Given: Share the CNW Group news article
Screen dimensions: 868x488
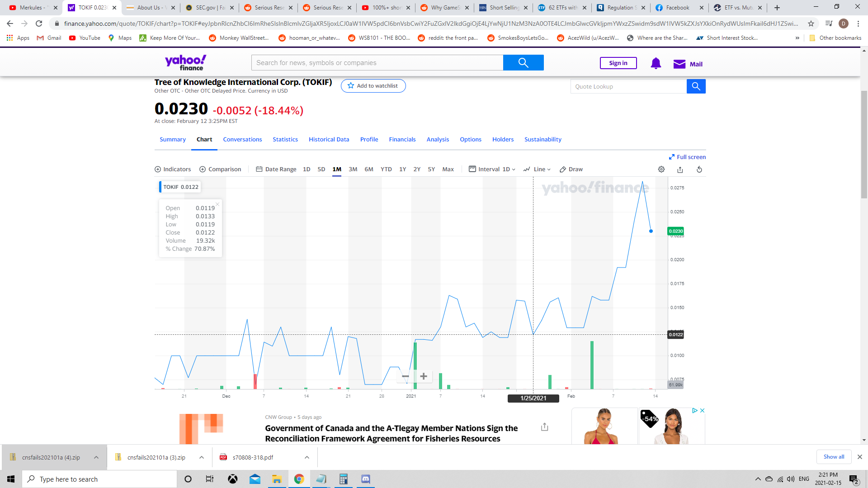Looking at the screenshot, I should click(x=545, y=427).
